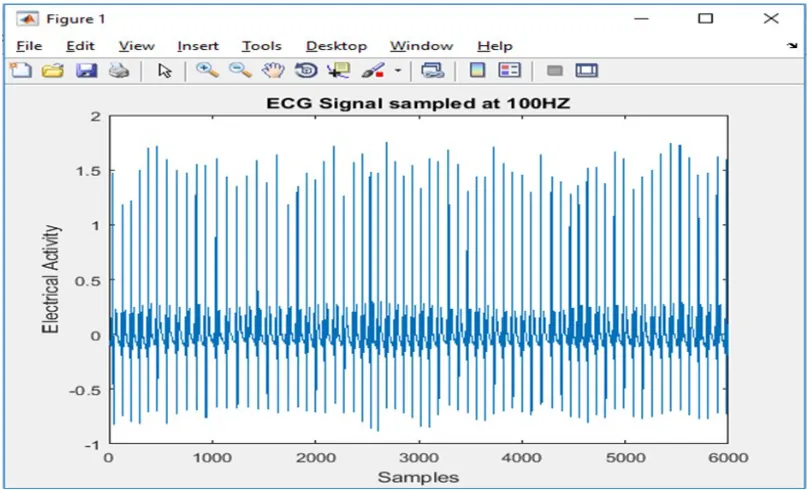Select the Edit Plot arrow tool

coord(165,70)
